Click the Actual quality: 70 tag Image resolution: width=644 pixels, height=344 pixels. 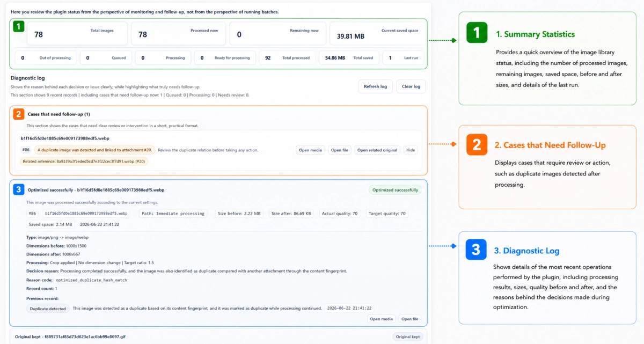[x=340, y=214]
